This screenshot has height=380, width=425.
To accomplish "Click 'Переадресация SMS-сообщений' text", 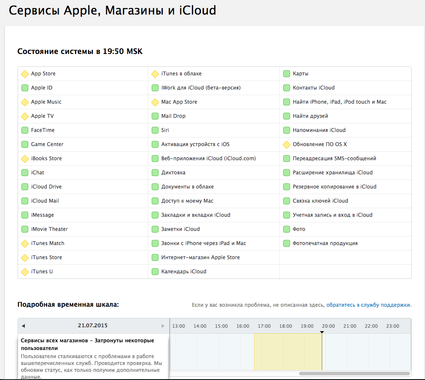I will [x=334, y=158].
